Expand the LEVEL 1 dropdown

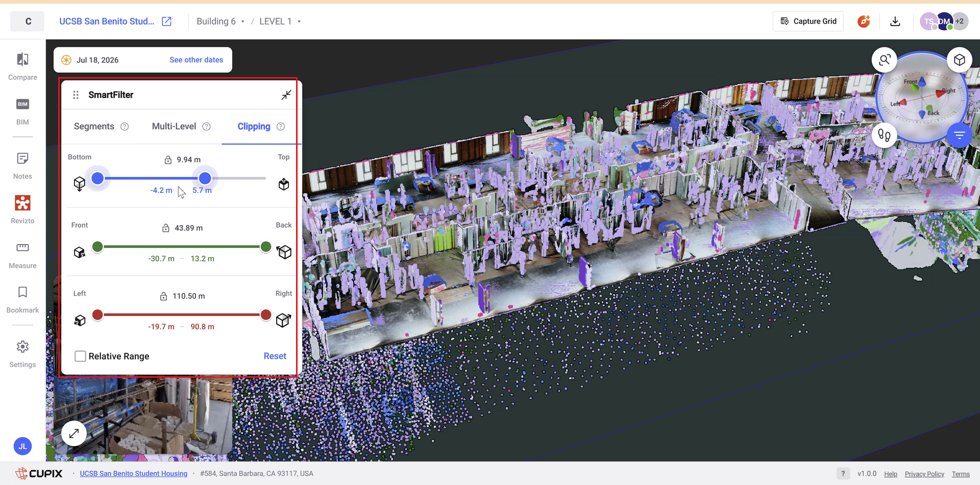(280, 21)
